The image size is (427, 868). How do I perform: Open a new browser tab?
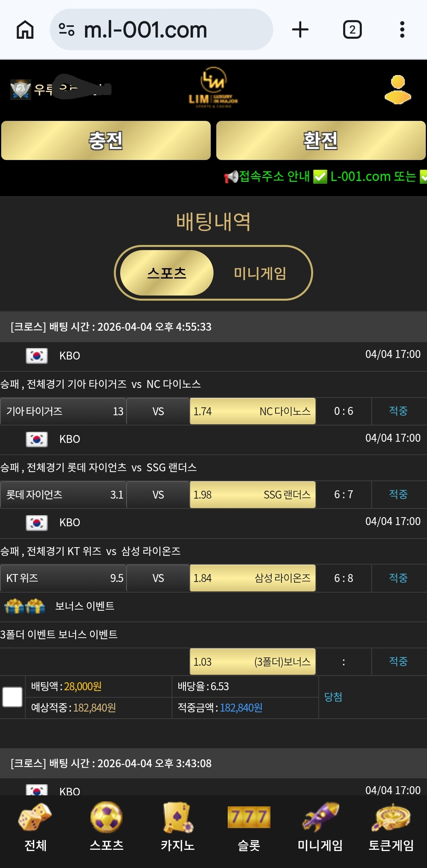click(x=300, y=30)
